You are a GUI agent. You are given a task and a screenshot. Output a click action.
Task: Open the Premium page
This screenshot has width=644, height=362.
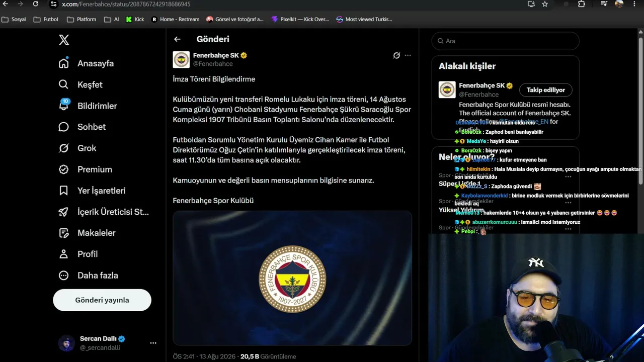tap(85, 169)
